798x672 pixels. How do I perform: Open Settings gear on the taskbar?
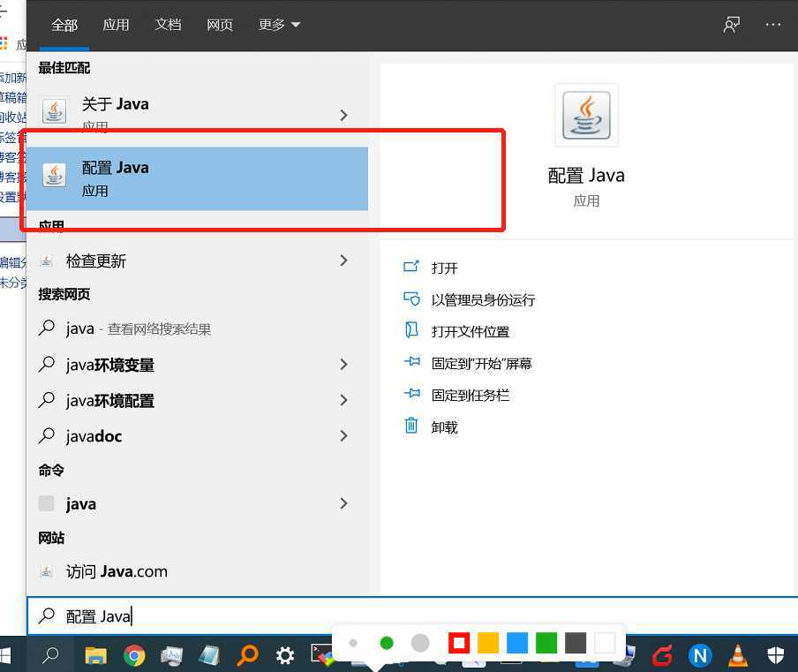pos(285,655)
